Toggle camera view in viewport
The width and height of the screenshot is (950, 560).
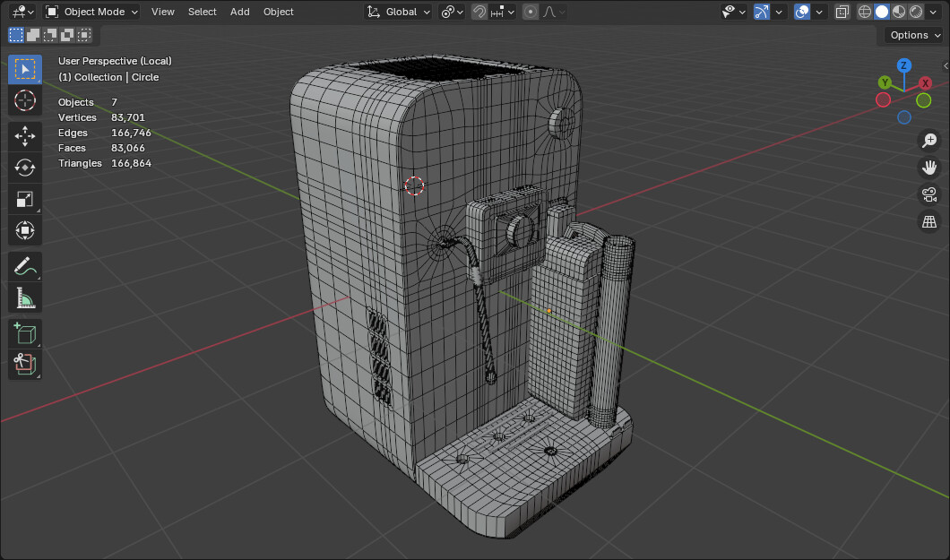coord(929,194)
